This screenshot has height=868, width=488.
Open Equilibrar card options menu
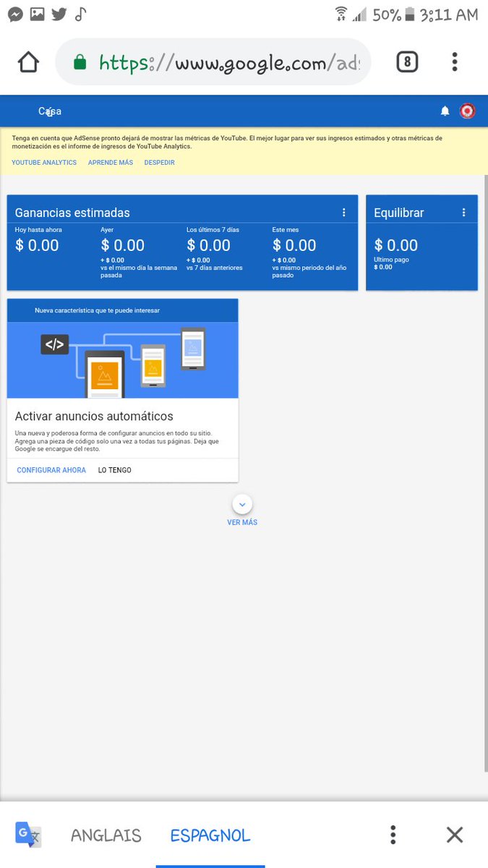click(x=464, y=213)
